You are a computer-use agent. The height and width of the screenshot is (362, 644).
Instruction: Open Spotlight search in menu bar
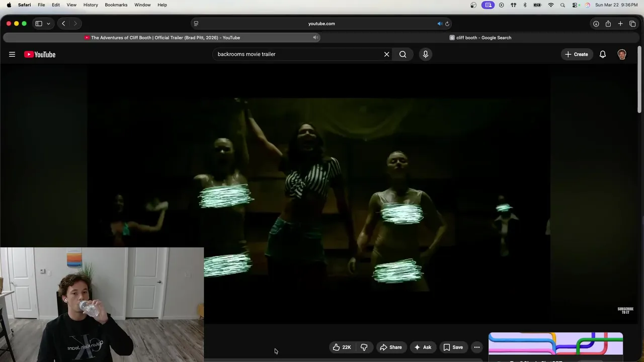562,5
